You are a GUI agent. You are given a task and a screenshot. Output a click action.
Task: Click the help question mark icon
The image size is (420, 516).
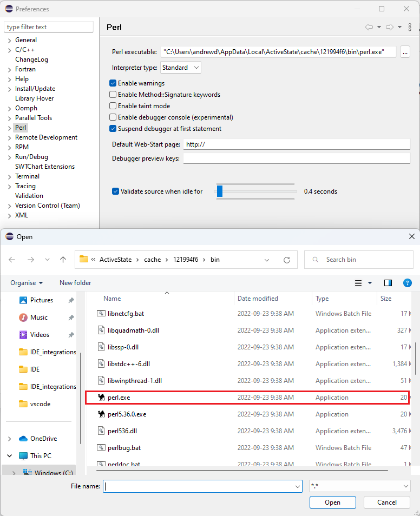[x=408, y=283]
